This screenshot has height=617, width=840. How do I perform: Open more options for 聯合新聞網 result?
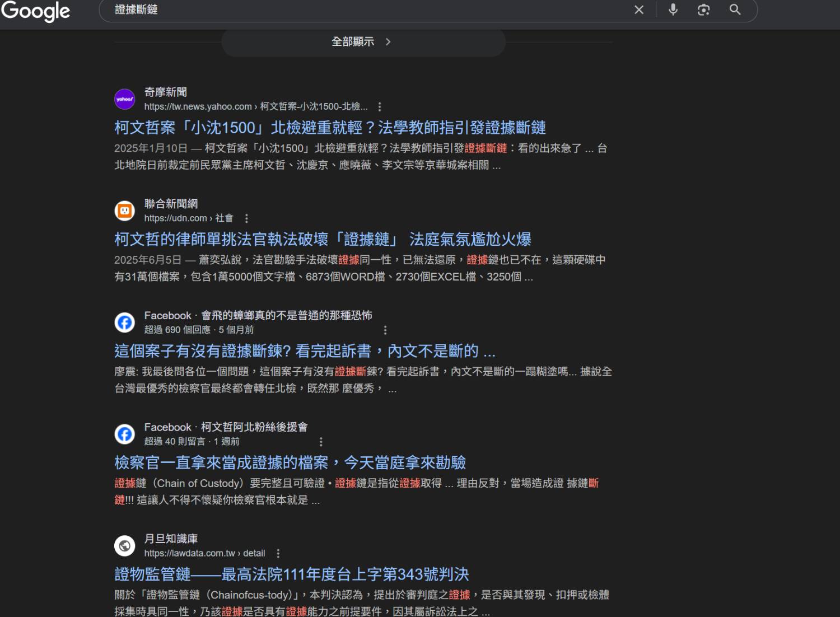246,218
